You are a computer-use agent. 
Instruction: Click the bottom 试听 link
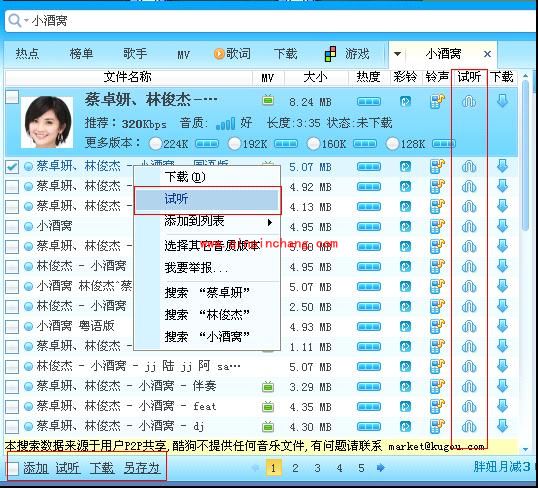pos(68,468)
